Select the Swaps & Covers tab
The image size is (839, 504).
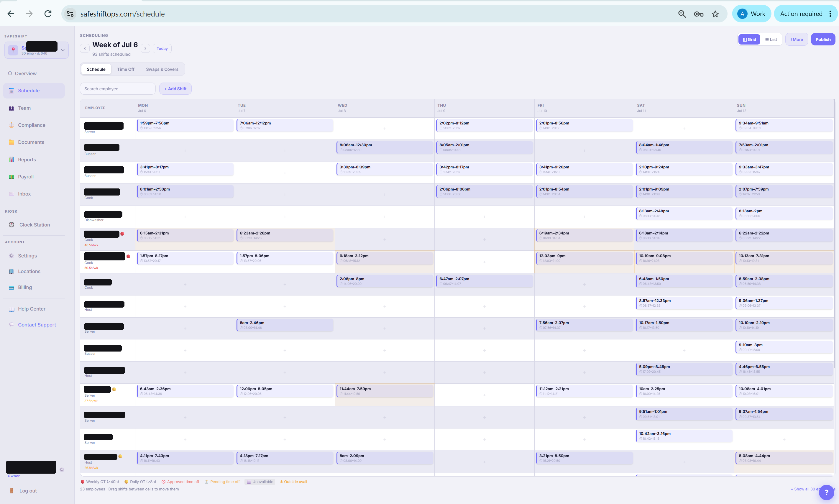pos(162,69)
